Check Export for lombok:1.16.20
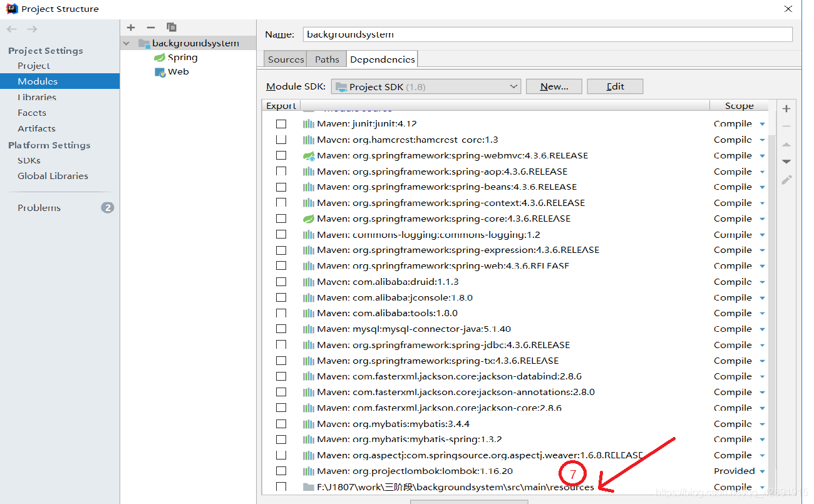This screenshot has width=814, height=504. 281,471
